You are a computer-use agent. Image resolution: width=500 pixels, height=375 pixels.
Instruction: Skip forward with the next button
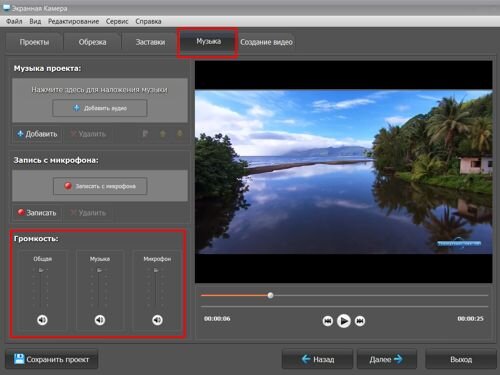coord(360,321)
